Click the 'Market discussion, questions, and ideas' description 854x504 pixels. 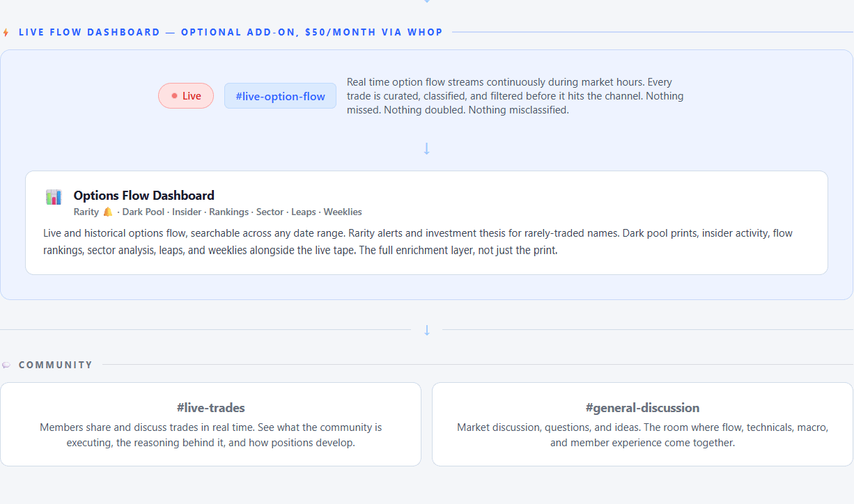pyautogui.click(x=643, y=435)
